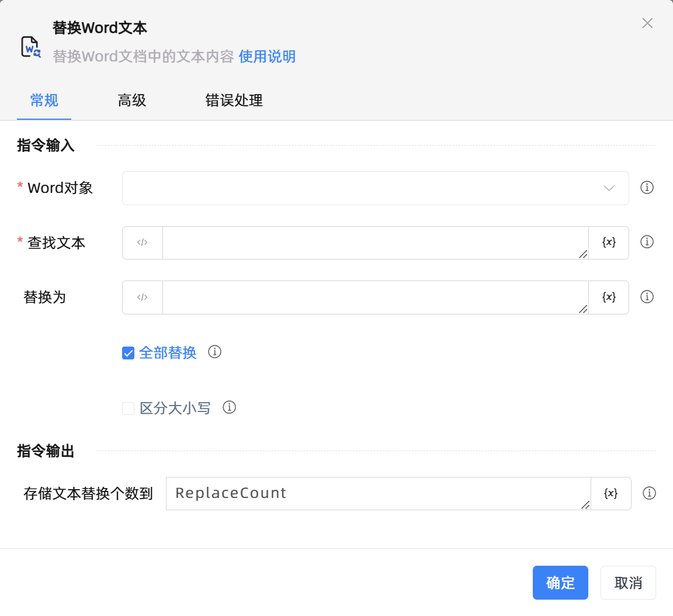
Task: Open variable {x} picker for ReplaceCount
Action: tap(610, 494)
